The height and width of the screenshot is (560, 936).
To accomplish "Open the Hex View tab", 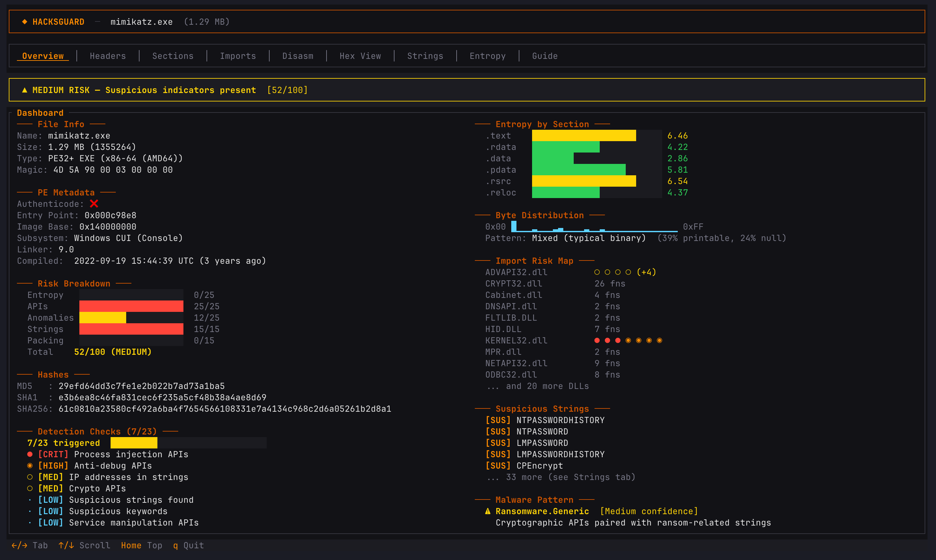I will coord(360,56).
